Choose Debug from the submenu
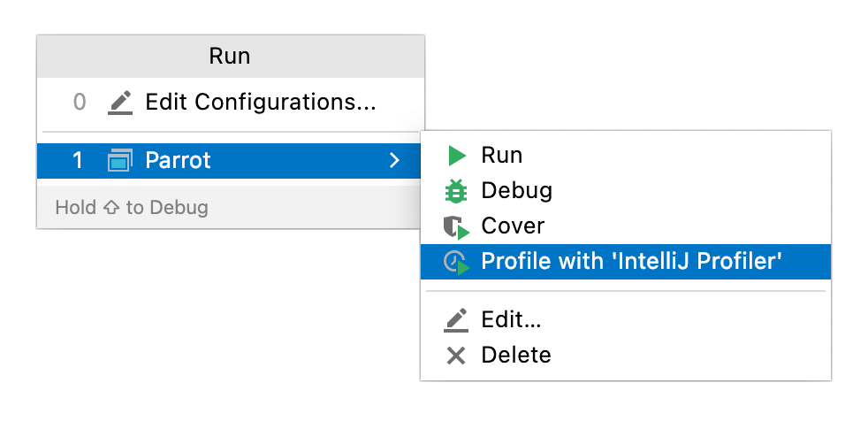 (626, 191)
